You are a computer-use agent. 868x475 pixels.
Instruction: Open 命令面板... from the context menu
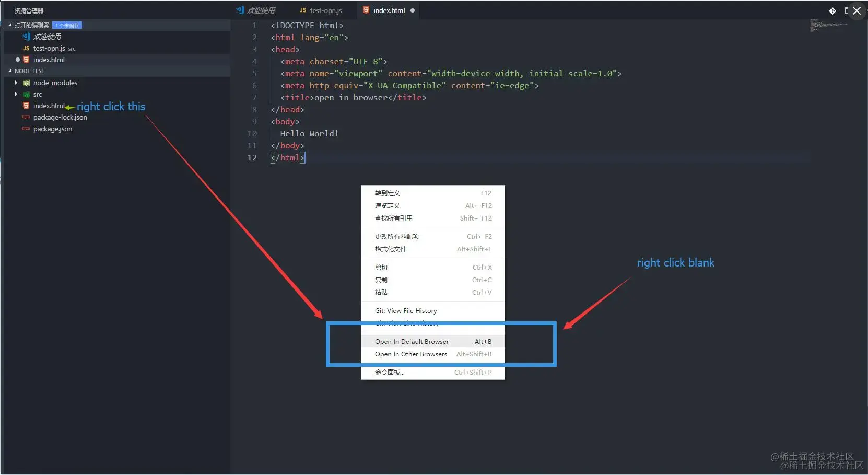tap(433, 372)
